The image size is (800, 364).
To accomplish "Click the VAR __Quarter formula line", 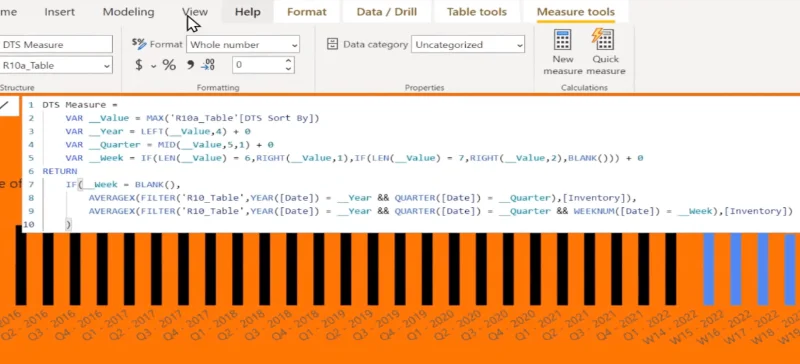I will pos(169,144).
